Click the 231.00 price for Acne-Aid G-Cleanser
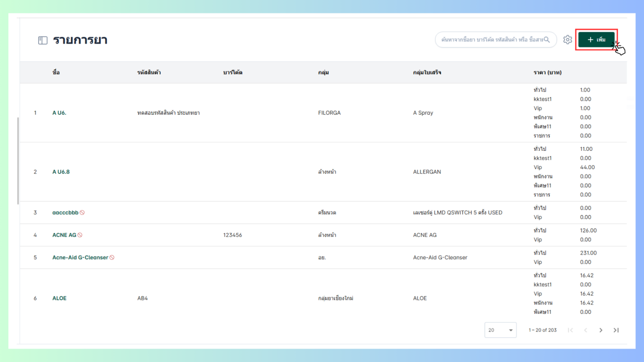This screenshot has height=362, width=644. (588, 253)
